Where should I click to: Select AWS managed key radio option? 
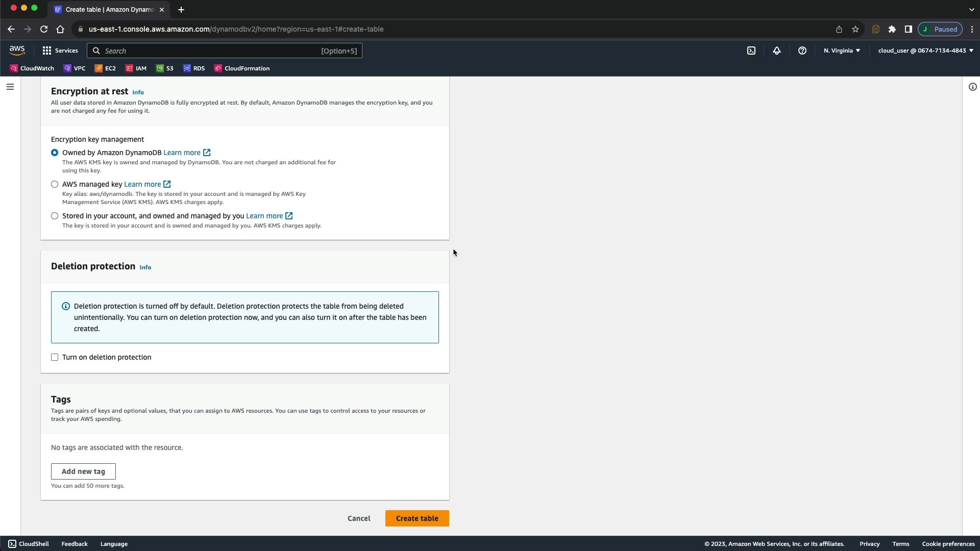click(x=55, y=184)
